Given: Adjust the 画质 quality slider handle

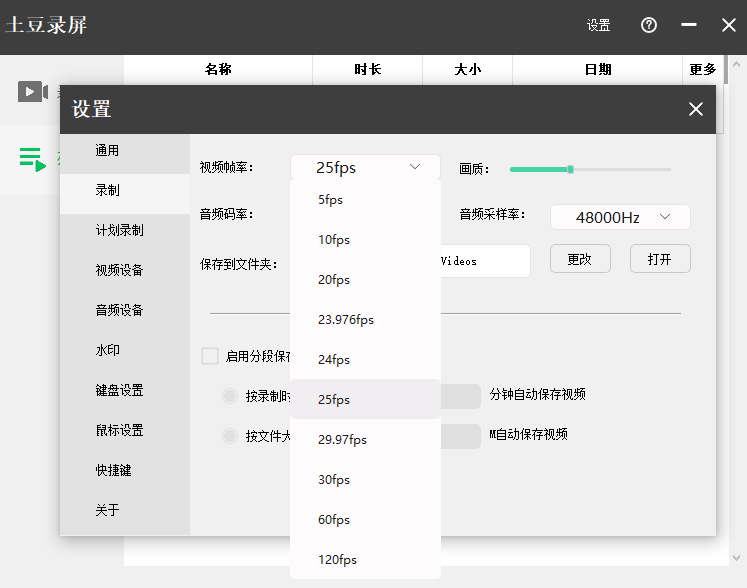Looking at the screenshot, I should tap(570, 169).
